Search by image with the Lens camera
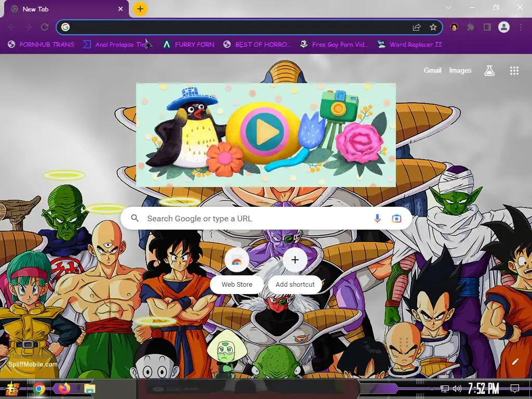The width and height of the screenshot is (532, 399). 396,219
